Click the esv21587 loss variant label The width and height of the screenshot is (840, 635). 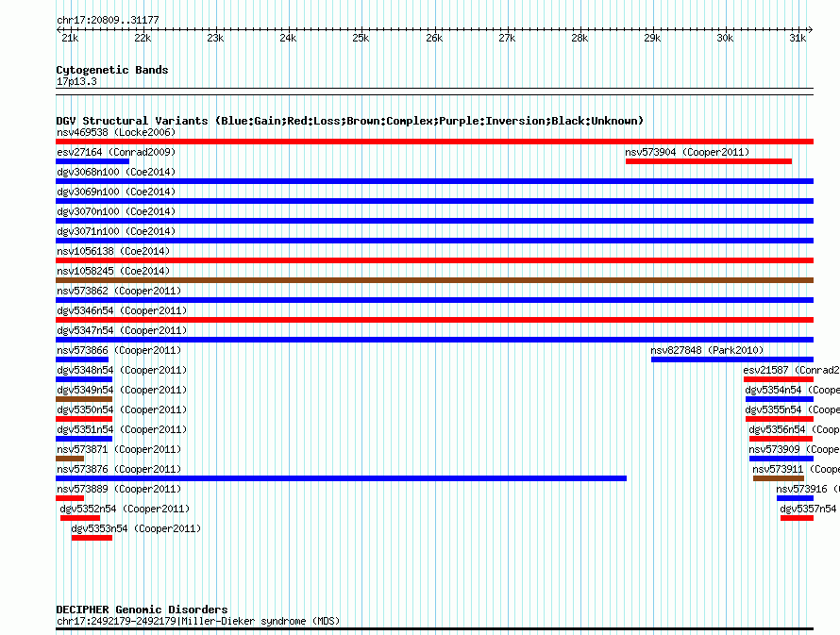click(791, 370)
